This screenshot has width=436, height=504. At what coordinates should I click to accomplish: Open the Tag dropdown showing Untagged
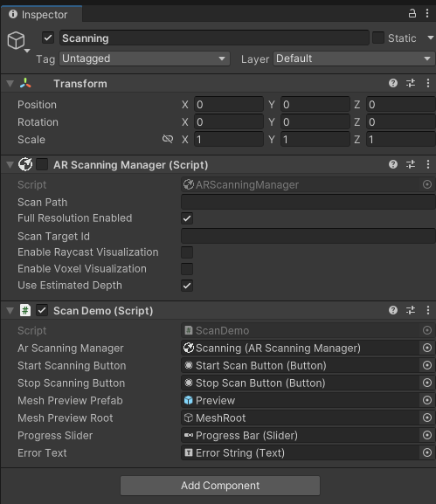(x=144, y=59)
